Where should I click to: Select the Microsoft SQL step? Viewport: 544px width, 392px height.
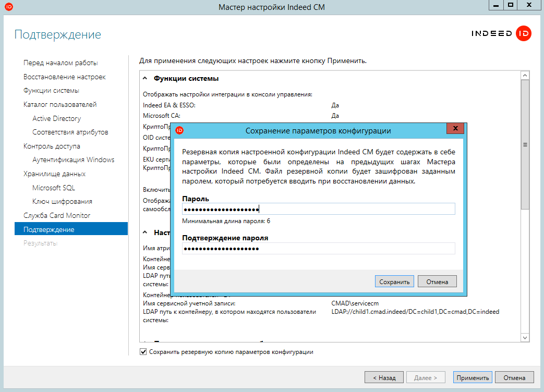coord(53,188)
